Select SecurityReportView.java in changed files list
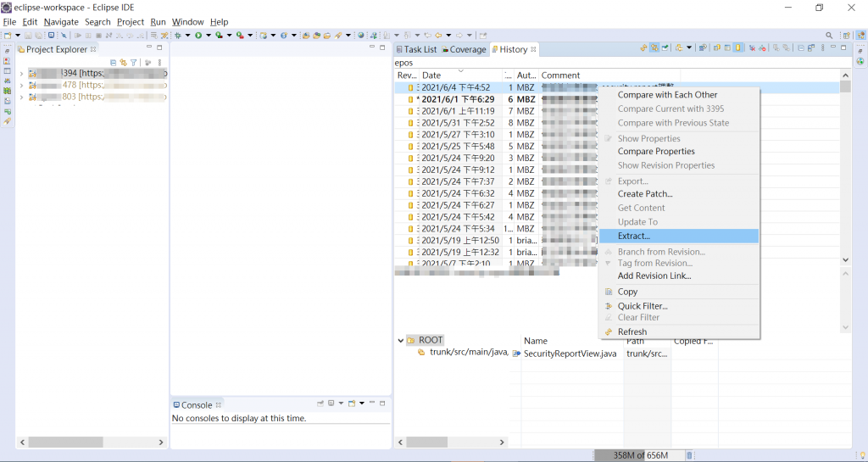This screenshot has width=868, height=462. pos(570,353)
